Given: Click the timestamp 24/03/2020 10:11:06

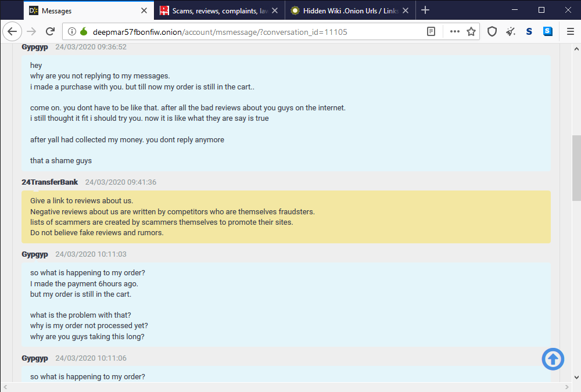Looking at the screenshot, I should [x=91, y=358].
